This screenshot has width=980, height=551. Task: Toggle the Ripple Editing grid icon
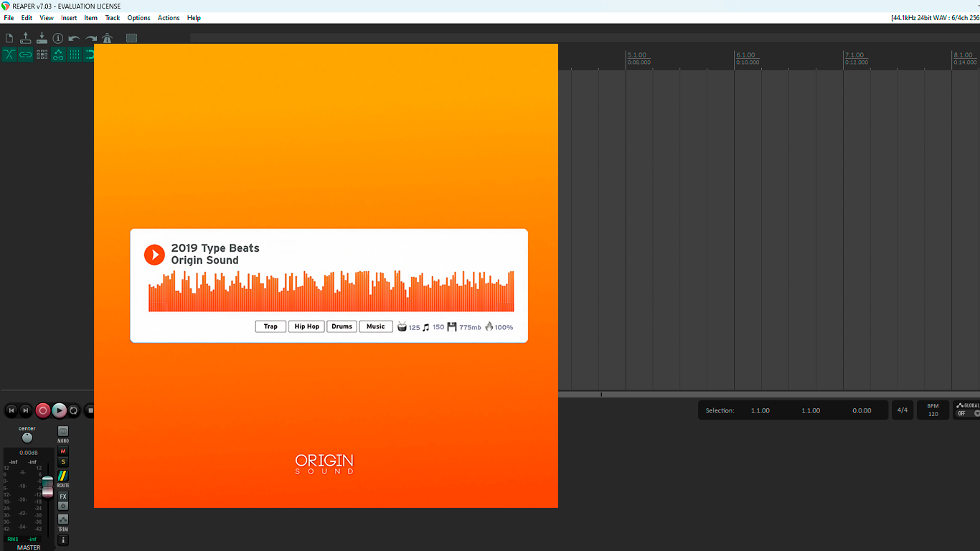tap(42, 55)
